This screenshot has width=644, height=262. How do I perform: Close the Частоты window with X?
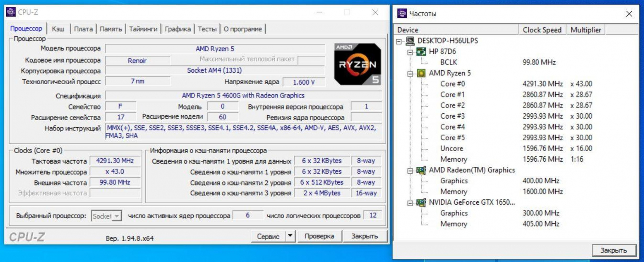(629, 14)
